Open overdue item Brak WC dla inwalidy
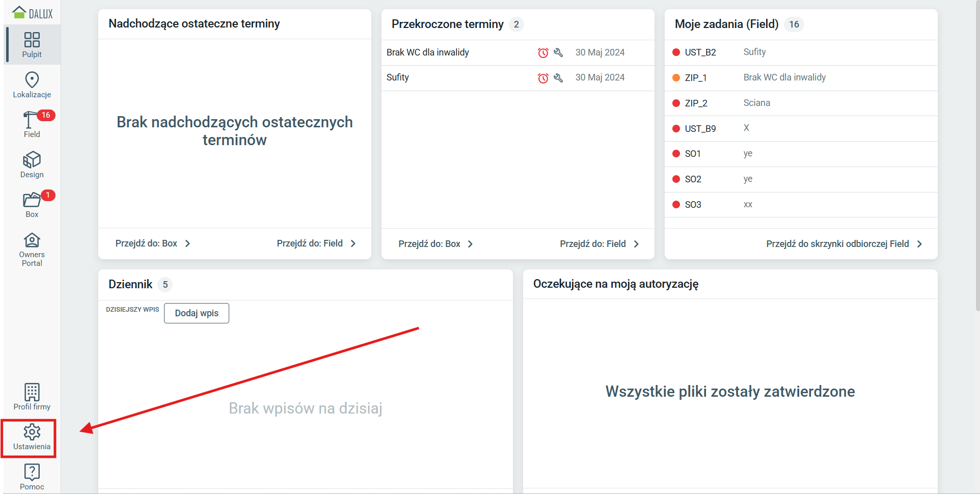The image size is (980, 494). click(428, 52)
